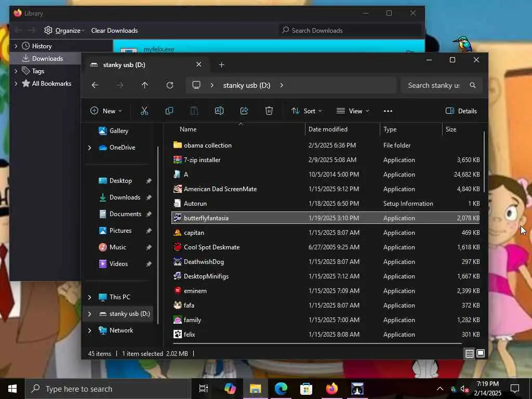Switch to details list view icon in status bar
Viewport: 532px width, 399px height.
[x=469, y=353]
